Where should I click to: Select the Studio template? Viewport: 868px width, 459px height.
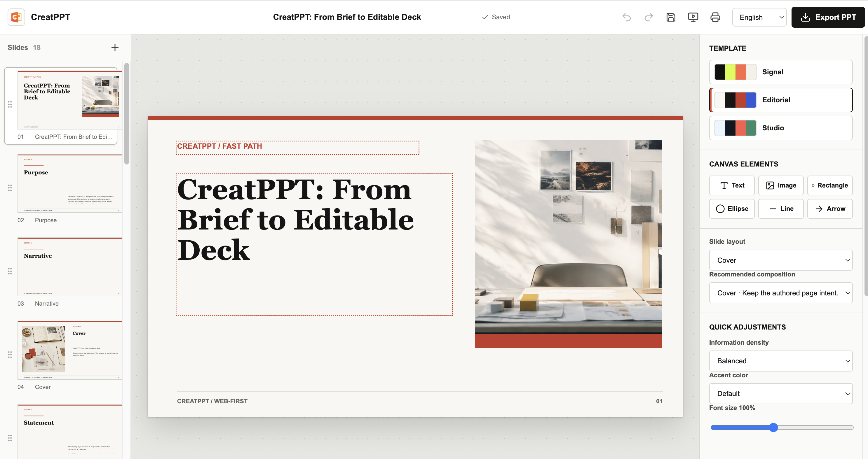781,128
